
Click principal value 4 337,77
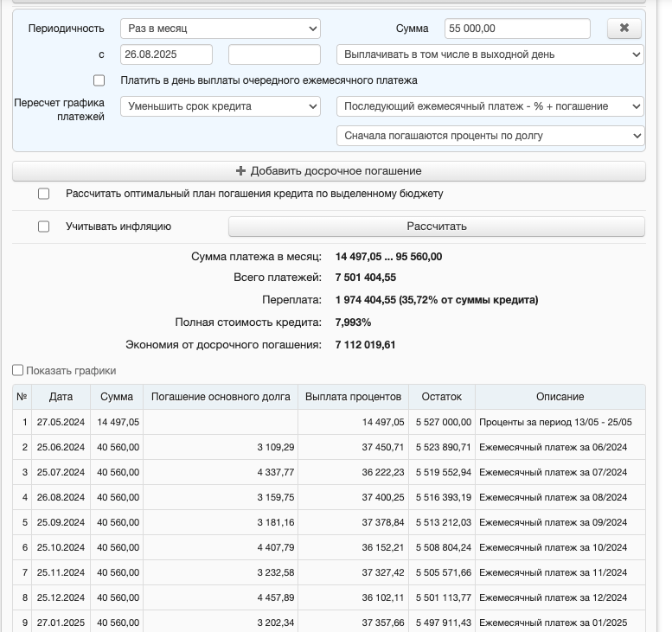[x=276, y=472]
